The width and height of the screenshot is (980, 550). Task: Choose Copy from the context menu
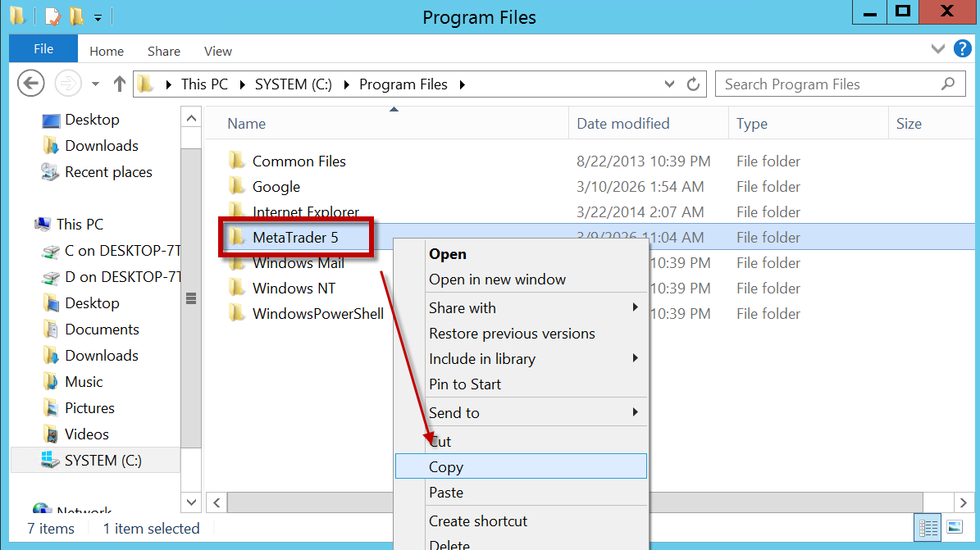click(446, 467)
